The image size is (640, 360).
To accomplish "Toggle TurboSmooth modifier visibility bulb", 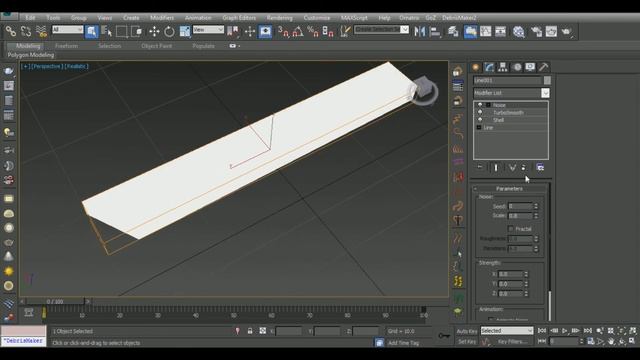I will click(480, 112).
